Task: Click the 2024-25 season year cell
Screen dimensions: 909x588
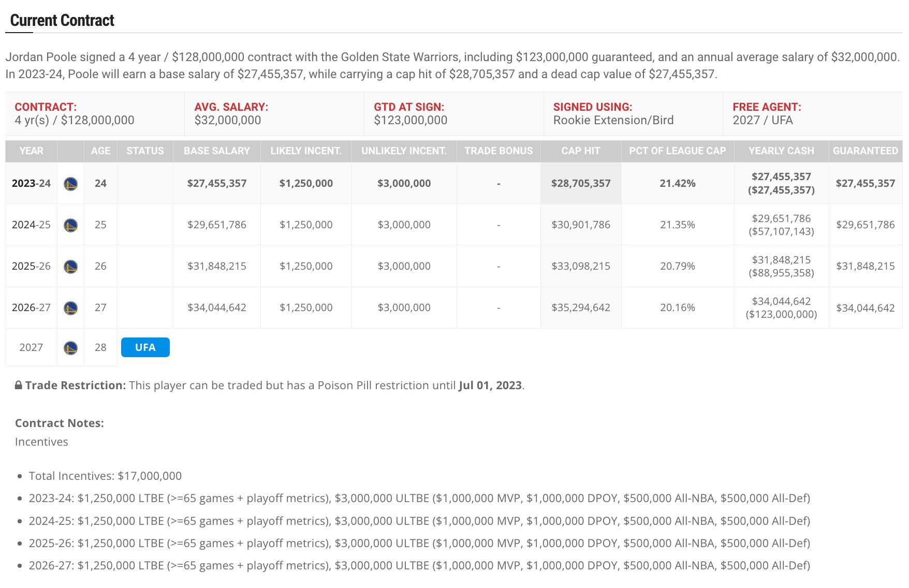Action: 31,225
